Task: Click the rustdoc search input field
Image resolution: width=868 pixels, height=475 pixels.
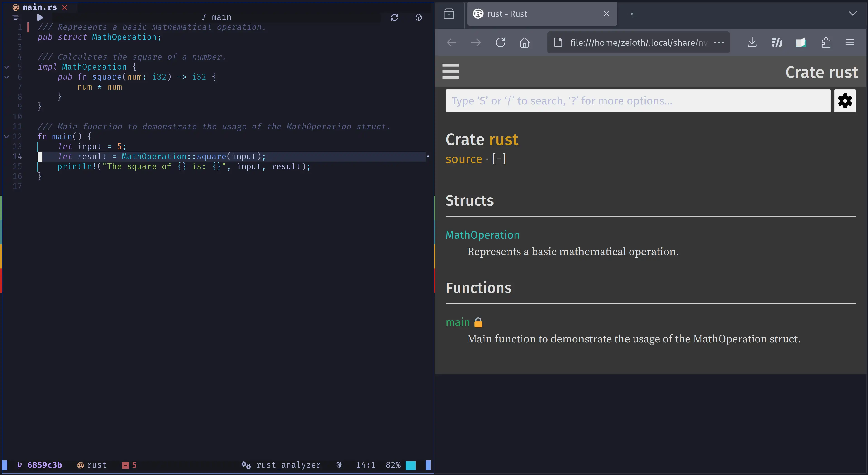Action: click(x=638, y=101)
